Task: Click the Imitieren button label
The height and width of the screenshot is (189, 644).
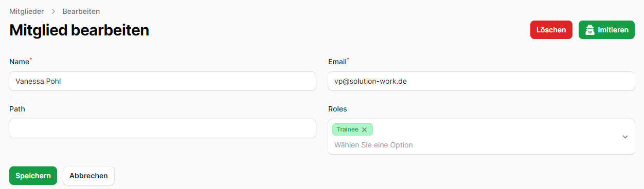Action: point(613,30)
